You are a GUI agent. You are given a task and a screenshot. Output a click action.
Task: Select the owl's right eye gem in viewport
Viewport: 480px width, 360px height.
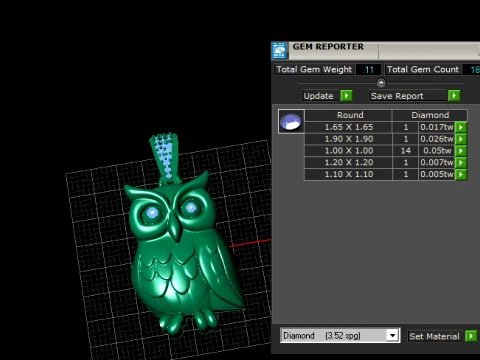pos(191,208)
